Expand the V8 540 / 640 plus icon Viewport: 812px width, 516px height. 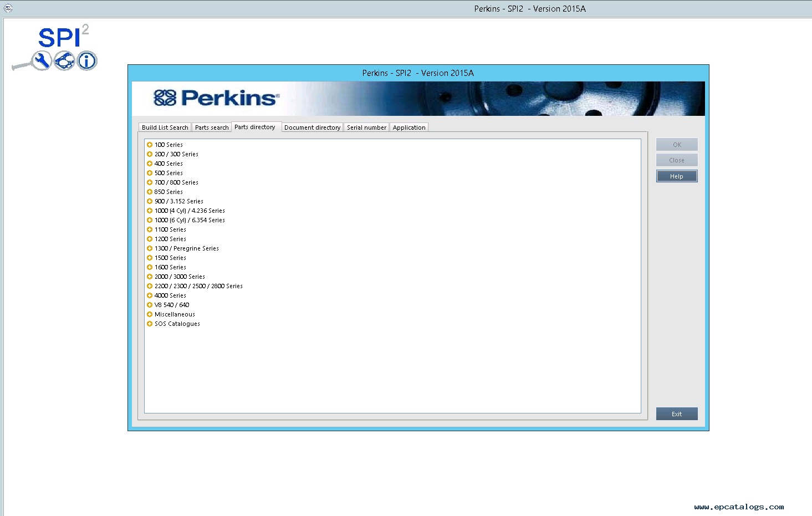tap(150, 305)
